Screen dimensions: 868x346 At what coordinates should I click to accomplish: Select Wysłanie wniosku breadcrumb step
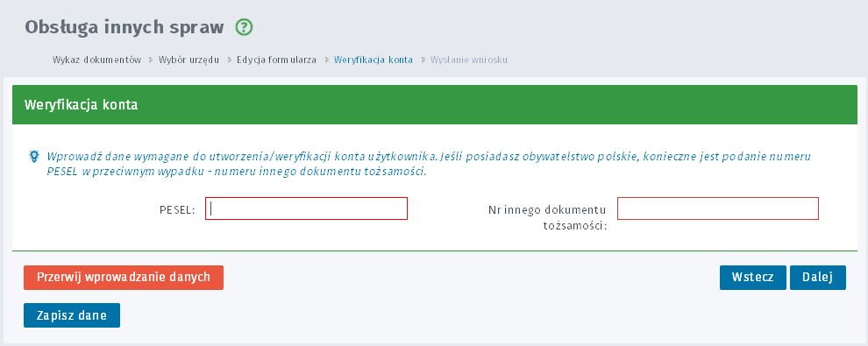[x=469, y=60]
